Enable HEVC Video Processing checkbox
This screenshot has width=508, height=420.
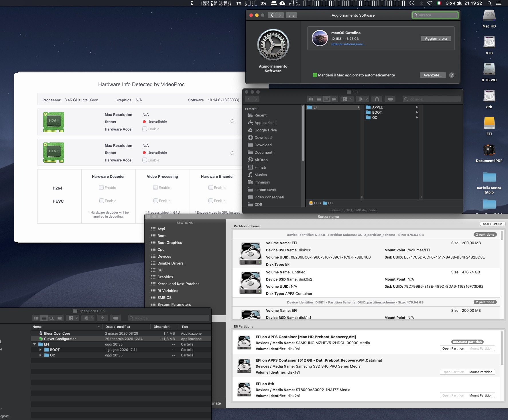[155, 201]
